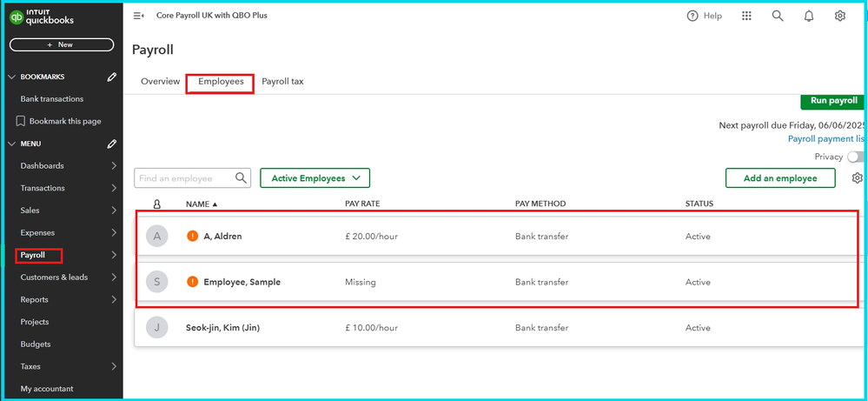
Task: Open the Help icon
Action: pos(692,16)
